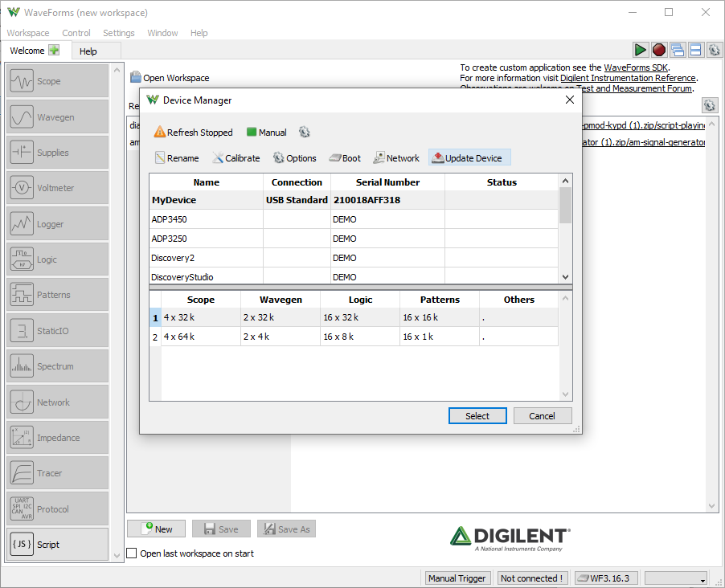Viewport: 725px width, 588px height.
Task: Open the Wavegen instrument
Action: [57, 117]
